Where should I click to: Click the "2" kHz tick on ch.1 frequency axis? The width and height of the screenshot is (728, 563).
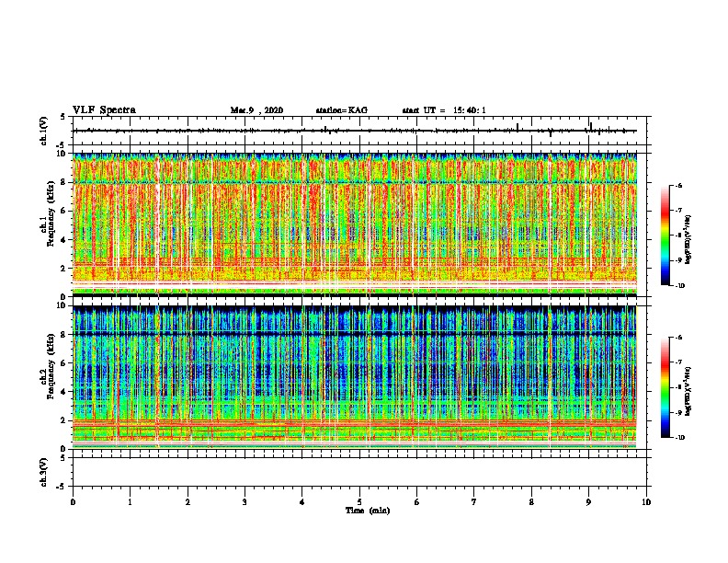[64, 268]
